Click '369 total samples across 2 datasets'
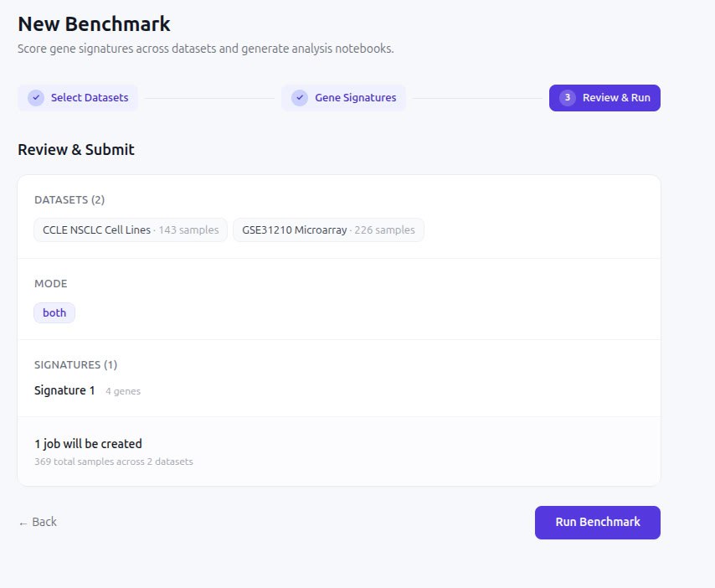Image resolution: width=715 pixels, height=588 pixels. pyautogui.click(x=114, y=462)
